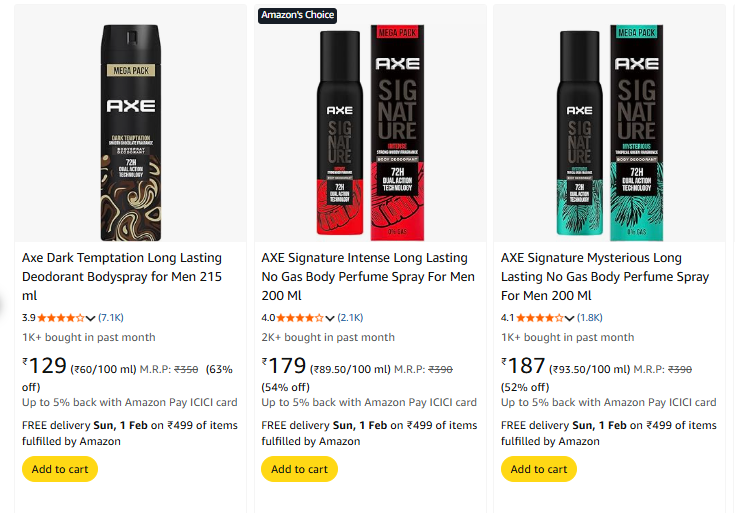735x513 pixels.
Task: Click the 4.1 star rating icon
Action: (540, 318)
